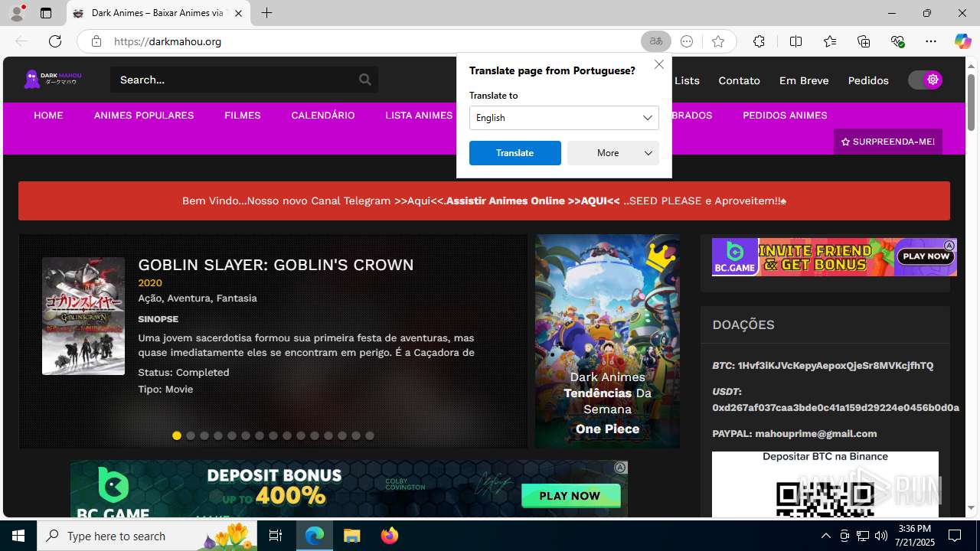
Task: Open the LISTA ANIMES menu item
Action: (x=419, y=116)
